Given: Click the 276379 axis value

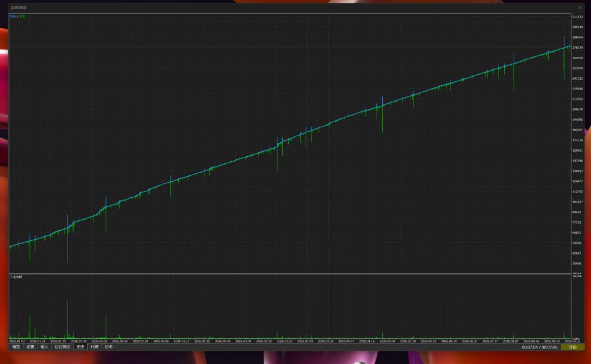Looking at the screenshot, I should (578, 47).
